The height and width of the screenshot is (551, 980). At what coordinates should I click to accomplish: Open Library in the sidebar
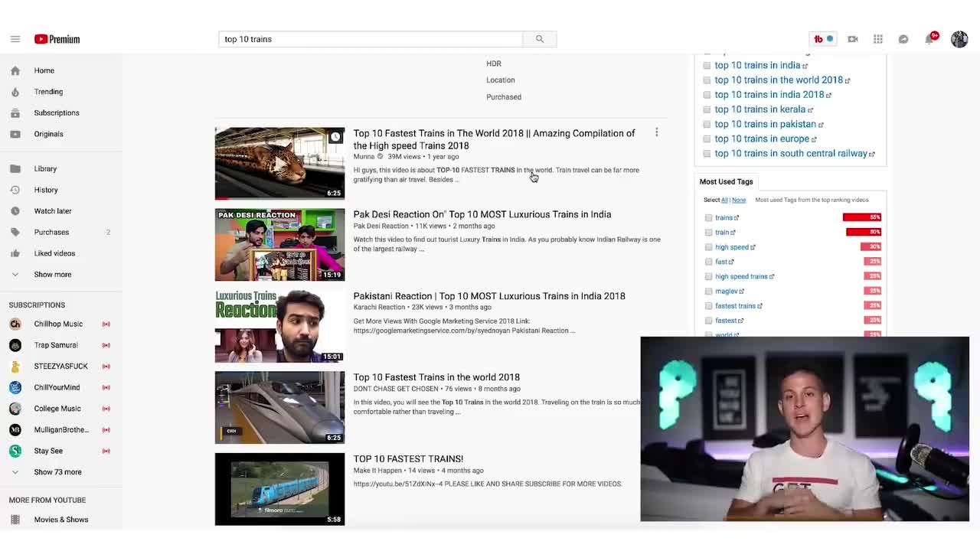point(45,168)
